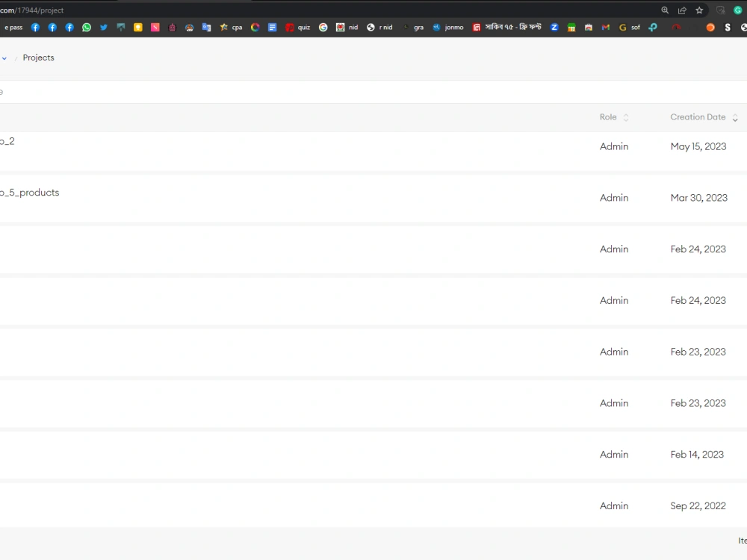Screen dimensions: 747x560
Task: Open the blue Google Docs bookmark
Action: (x=272, y=27)
